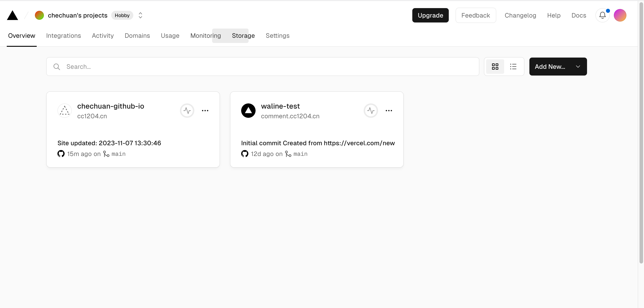Select list view layout

click(513, 67)
